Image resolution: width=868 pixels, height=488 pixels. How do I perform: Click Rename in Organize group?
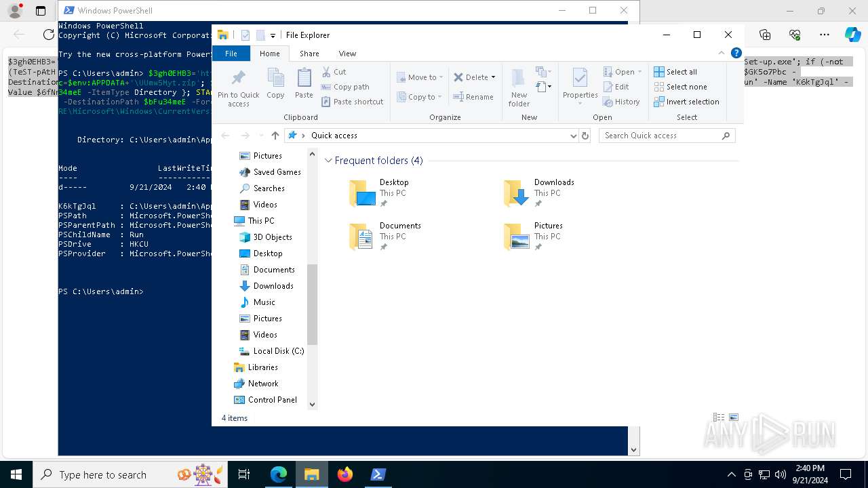tap(473, 97)
